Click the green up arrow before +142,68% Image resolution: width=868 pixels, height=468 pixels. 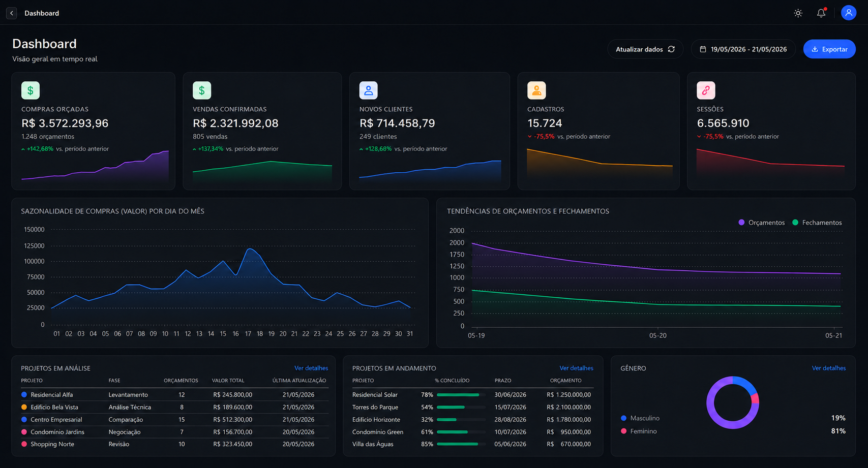[x=23, y=149]
